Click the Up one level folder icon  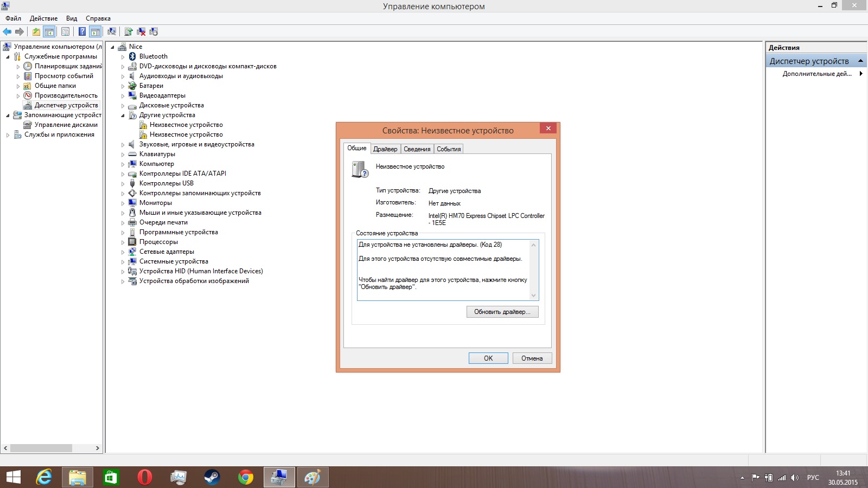tap(36, 31)
